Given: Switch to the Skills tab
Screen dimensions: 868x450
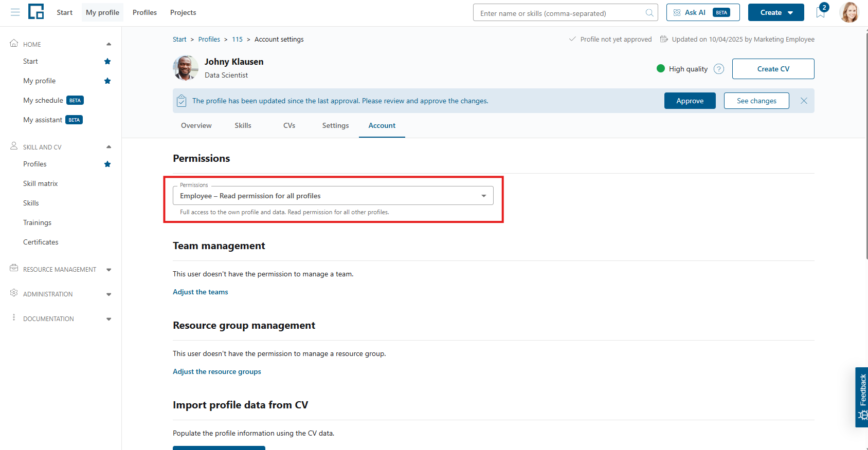Looking at the screenshot, I should pos(243,125).
